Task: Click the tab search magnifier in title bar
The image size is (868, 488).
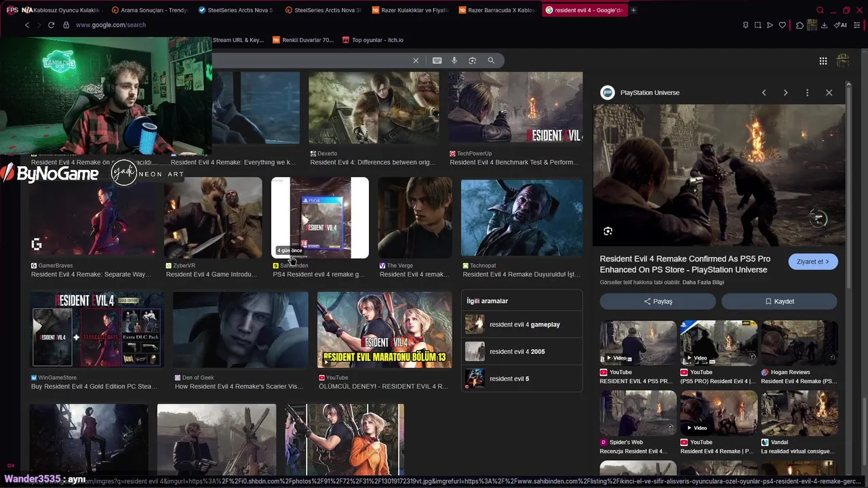Action: (x=820, y=10)
